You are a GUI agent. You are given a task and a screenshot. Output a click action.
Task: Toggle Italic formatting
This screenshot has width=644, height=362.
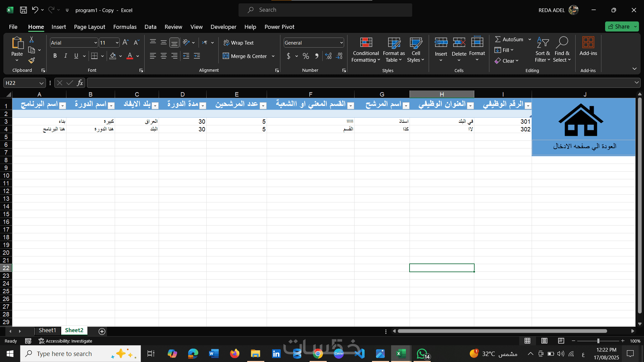point(66,56)
